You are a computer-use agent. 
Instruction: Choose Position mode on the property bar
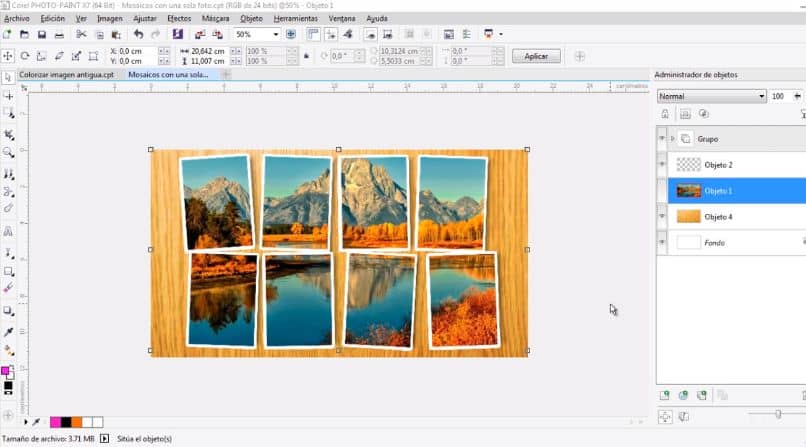click(x=8, y=56)
